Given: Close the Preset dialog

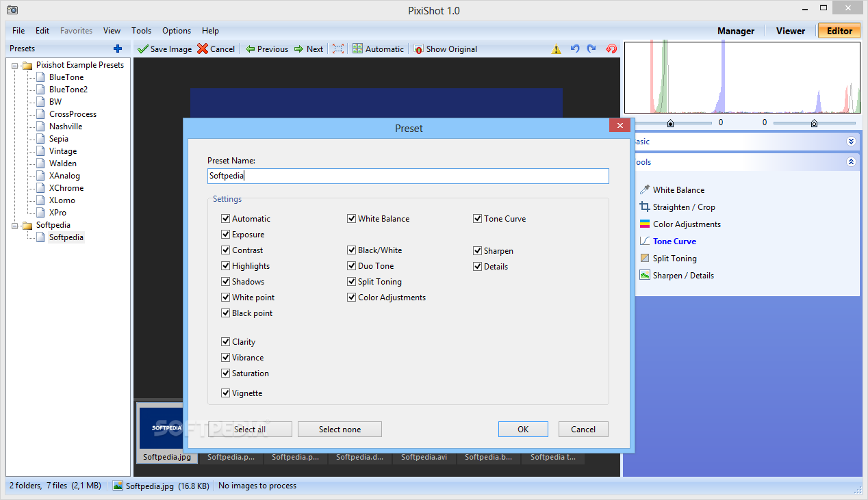Looking at the screenshot, I should (x=620, y=126).
